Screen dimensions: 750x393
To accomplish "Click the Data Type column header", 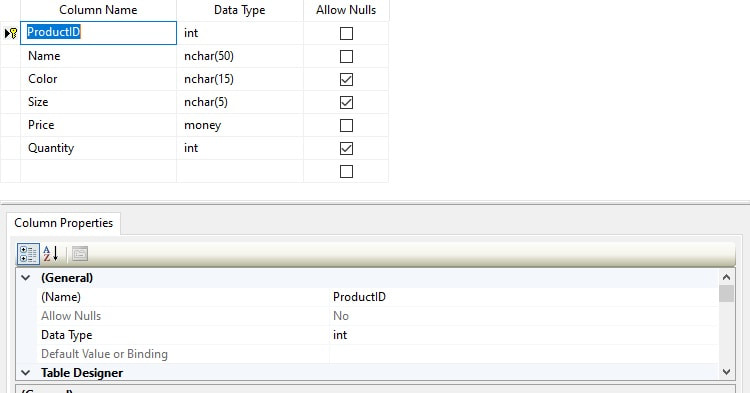I will 240,10.
